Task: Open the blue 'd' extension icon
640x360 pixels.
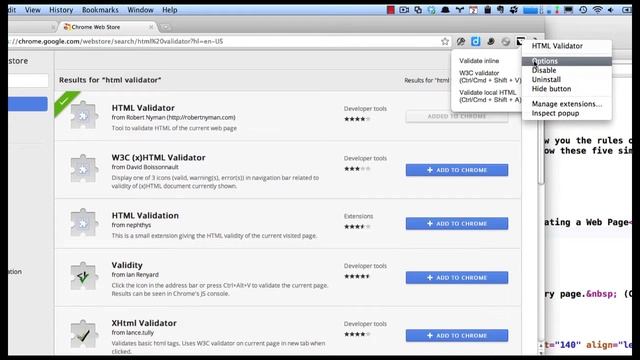Action: pos(476,41)
